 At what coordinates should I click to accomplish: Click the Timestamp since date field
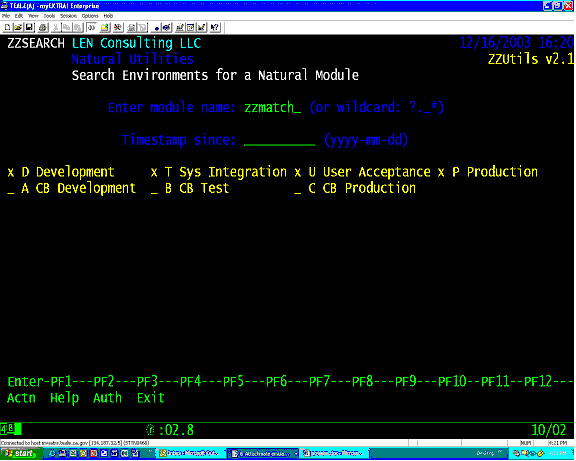280,140
